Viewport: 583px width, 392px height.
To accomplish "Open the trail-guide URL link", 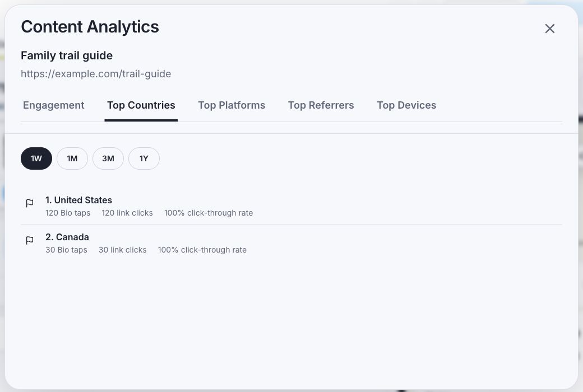I will [96, 74].
